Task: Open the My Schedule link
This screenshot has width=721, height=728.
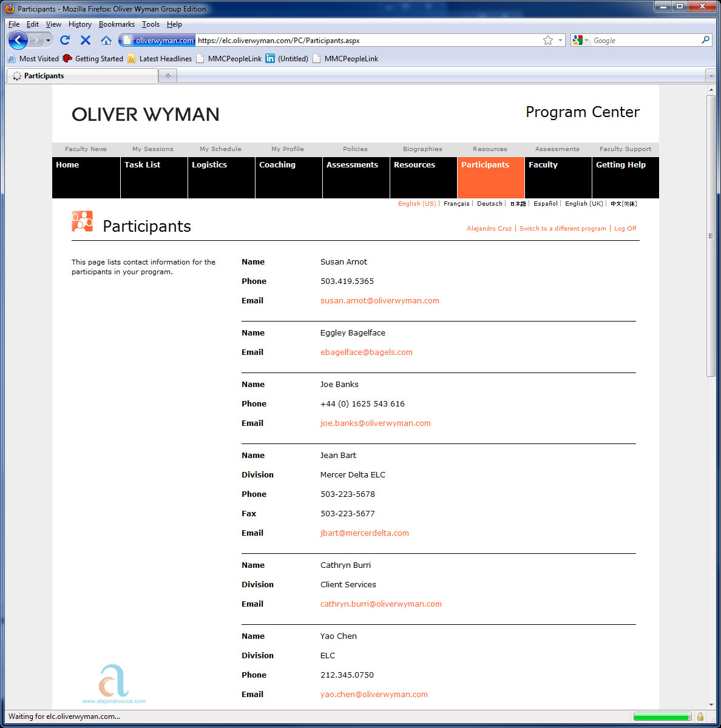Action: pyautogui.click(x=220, y=149)
